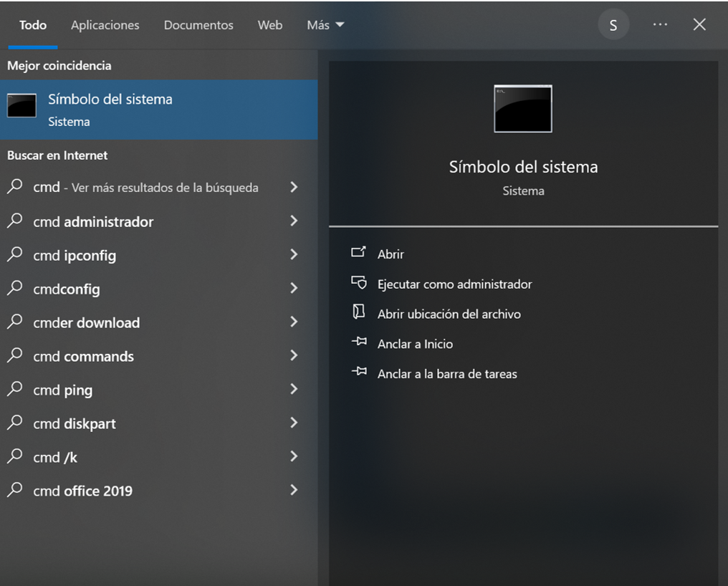Expand arrow for cmd ping suggestion

coord(294,389)
